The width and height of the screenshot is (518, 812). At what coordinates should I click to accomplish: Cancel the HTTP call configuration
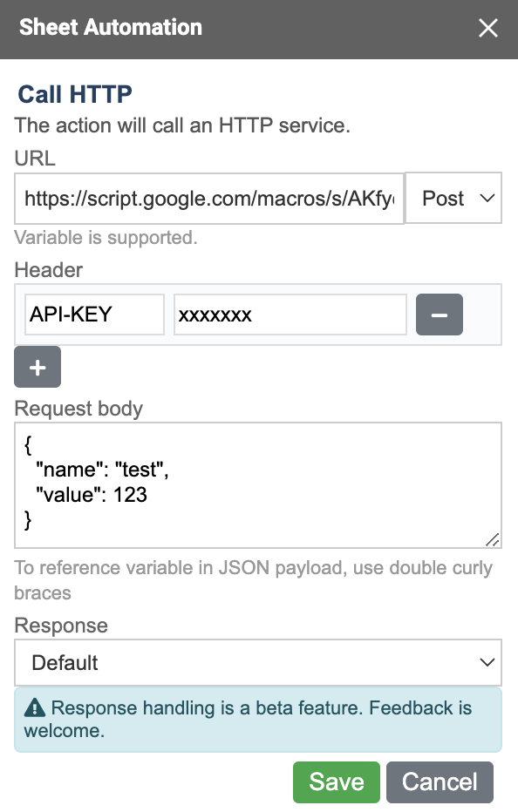440,782
